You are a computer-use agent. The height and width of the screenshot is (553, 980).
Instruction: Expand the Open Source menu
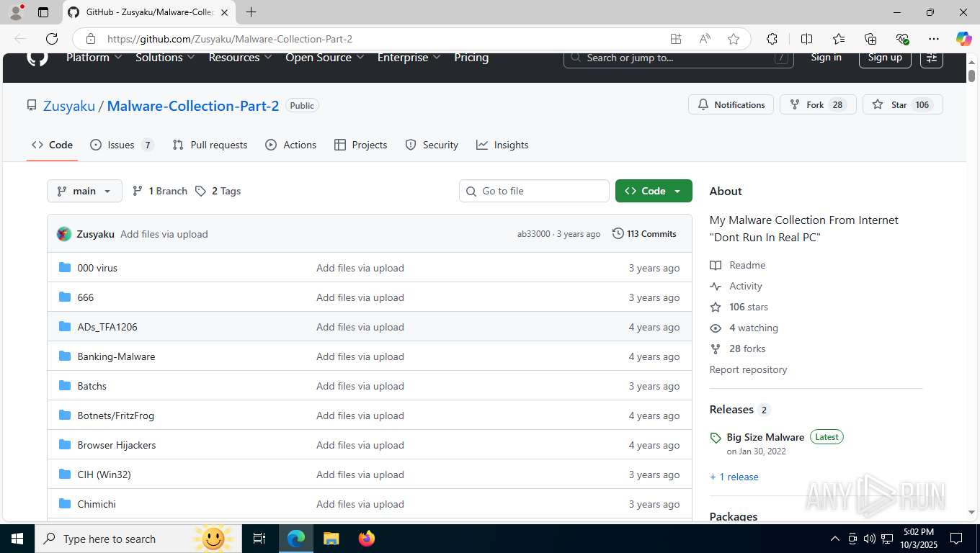point(325,58)
